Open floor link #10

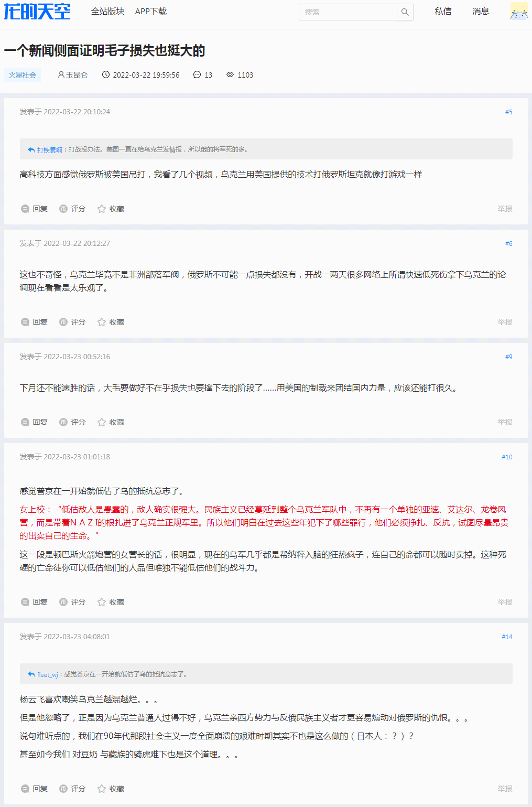coord(507,457)
